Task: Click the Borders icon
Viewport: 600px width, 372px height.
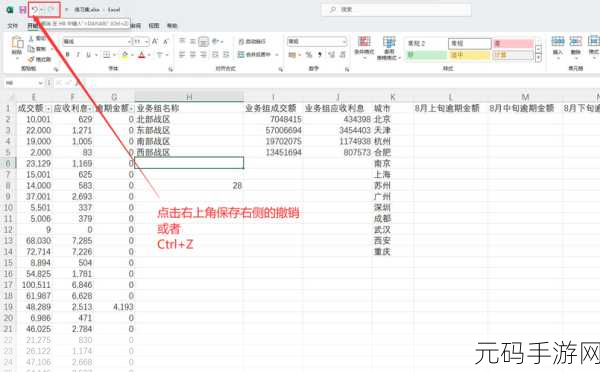Action: tap(107, 55)
